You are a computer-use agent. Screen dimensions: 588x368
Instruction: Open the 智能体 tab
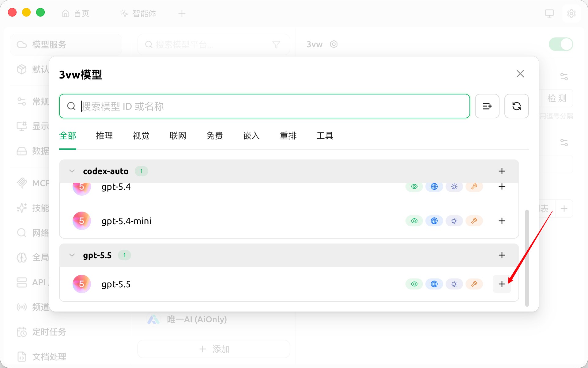click(138, 13)
